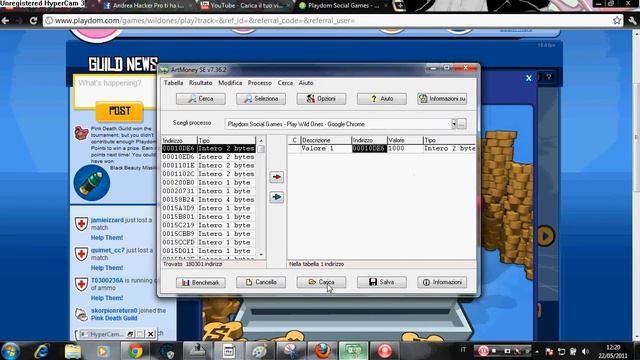Viewport: 640px width, 360px height.
Task: Select address row 000200B0
Action: click(209, 183)
